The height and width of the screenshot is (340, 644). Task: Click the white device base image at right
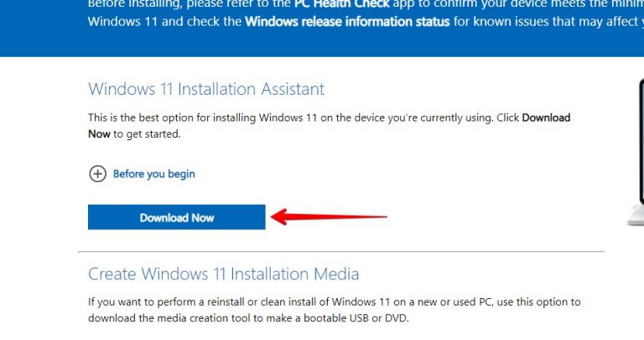[x=636, y=216]
